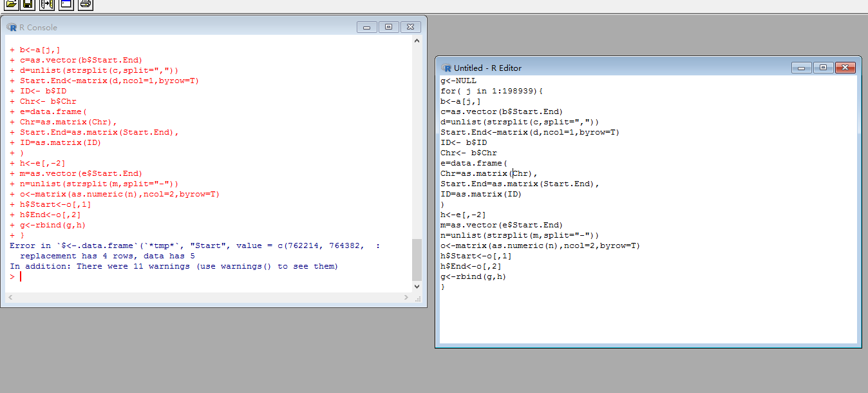The height and width of the screenshot is (393, 868).
Task: Click '+ b<-a[j,]' line in R Console
Action: 35,50
